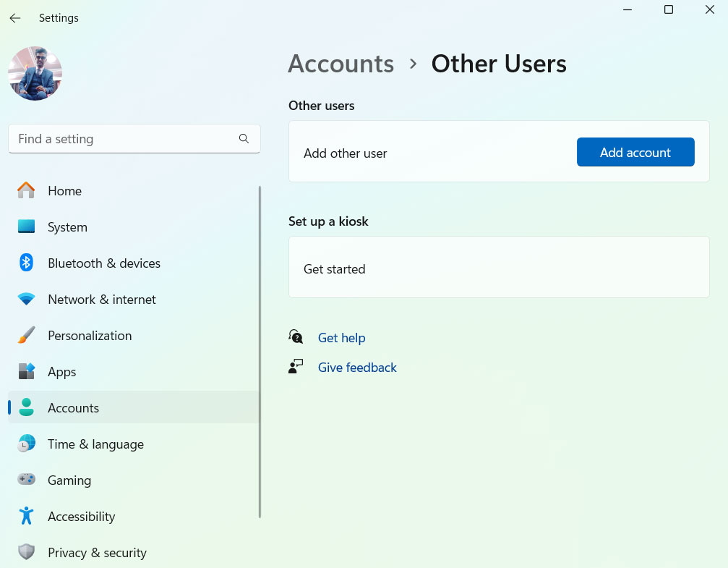The height and width of the screenshot is (568, 728).
Task: Click the back arrow icon
Action: pos(15,17)
